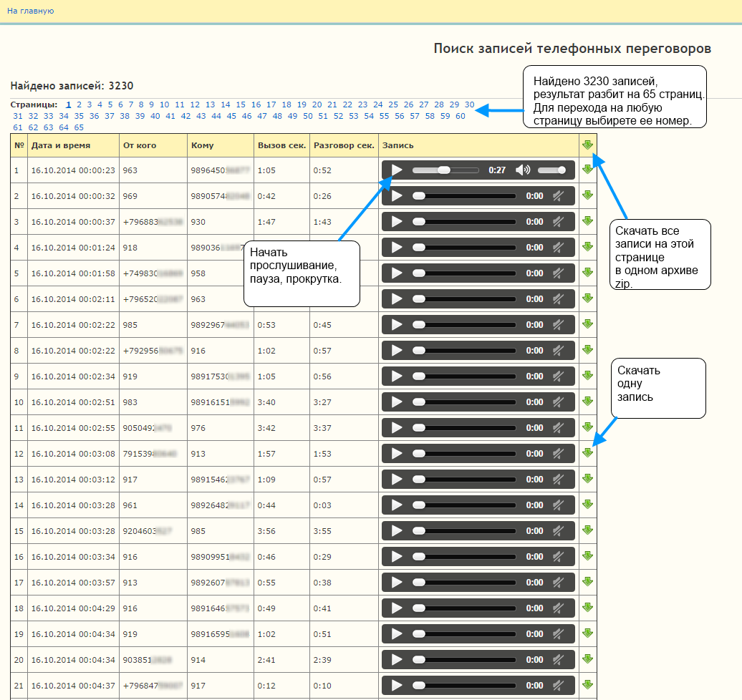Screen dimensions: 742x700
Task: Seek in the row 18 playback progress bar
Action: click(x=464, y=608)
